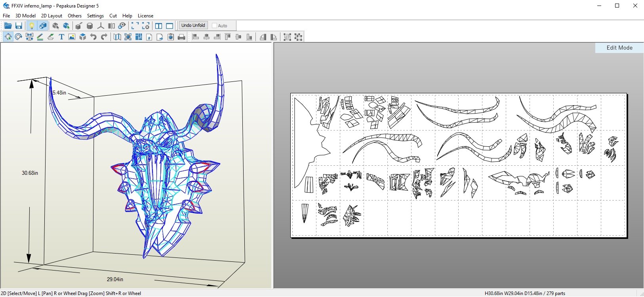This screenshot has height=297, width=644.
Task: Align selected parts to the bottom
Action: pos(249,37)
